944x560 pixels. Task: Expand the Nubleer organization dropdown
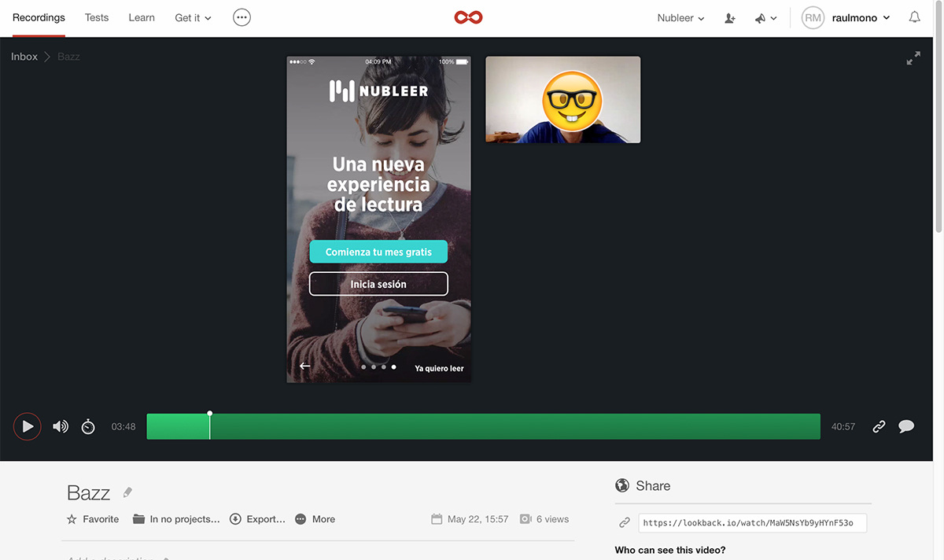click(680, 18)
